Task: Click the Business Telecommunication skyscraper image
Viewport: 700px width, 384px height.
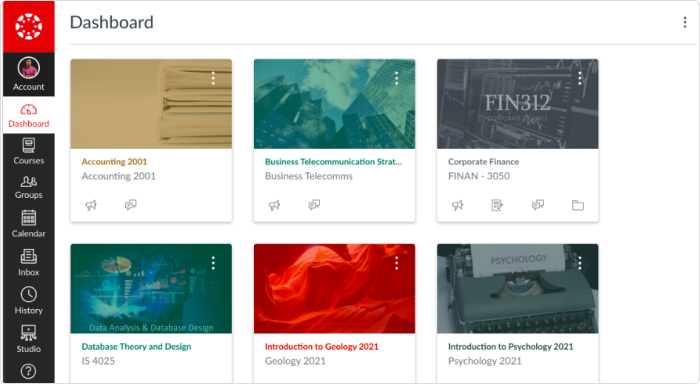Action: 334,104
